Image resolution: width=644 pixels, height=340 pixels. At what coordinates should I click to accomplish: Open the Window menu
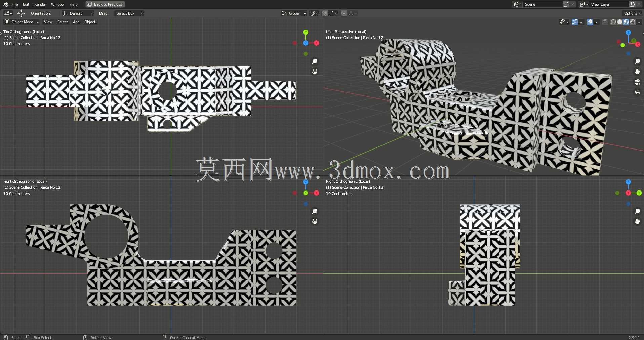pos(57,4)
